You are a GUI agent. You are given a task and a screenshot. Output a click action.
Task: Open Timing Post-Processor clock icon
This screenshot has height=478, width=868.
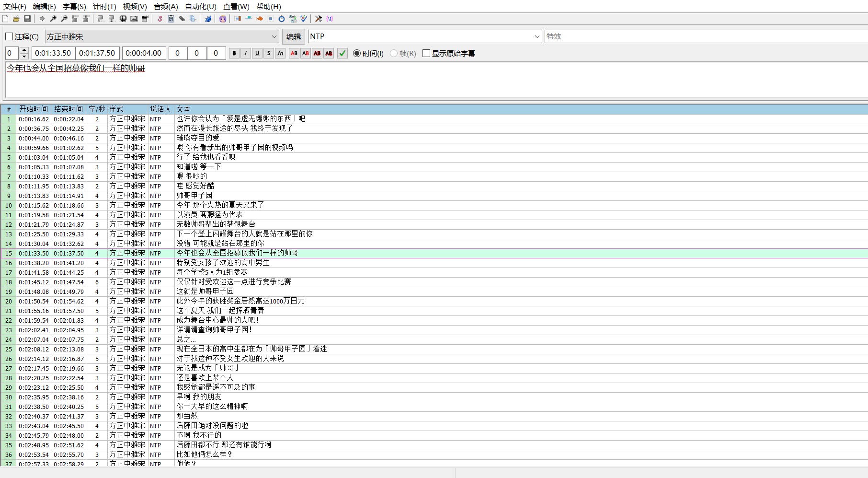click(x=281, y=19)
